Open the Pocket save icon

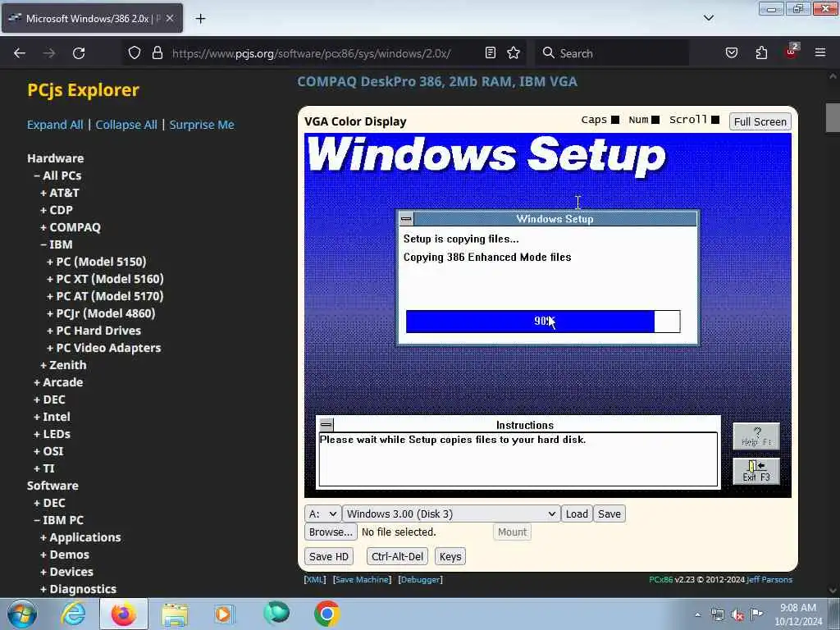[731, 53]
